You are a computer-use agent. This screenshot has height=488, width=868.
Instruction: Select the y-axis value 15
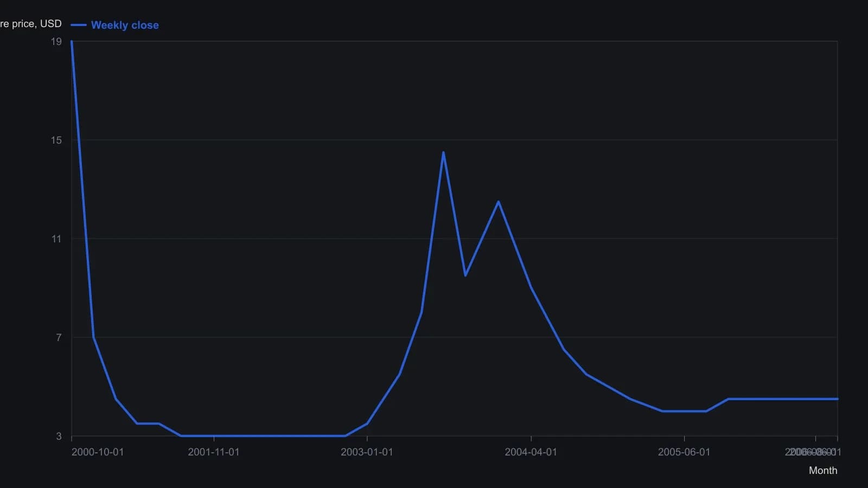(x=56, y=140)
